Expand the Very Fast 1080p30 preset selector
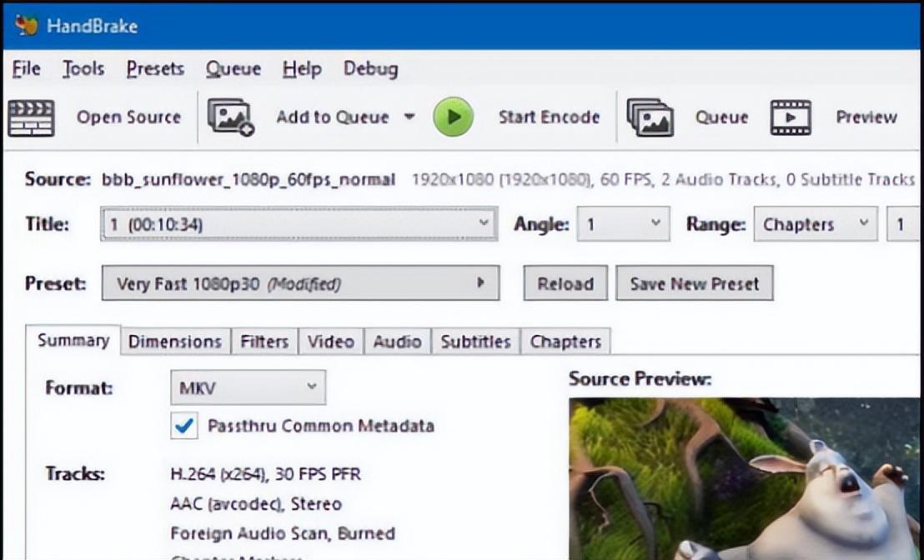This screenshot has height=560, width=924. pyautogui.click(x=300, y=283)
